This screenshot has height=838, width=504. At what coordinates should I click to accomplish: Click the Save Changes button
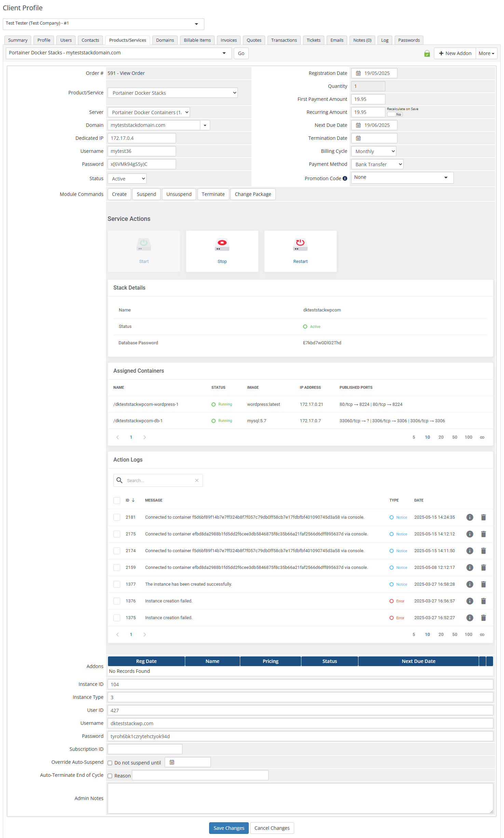coord(229,828)
